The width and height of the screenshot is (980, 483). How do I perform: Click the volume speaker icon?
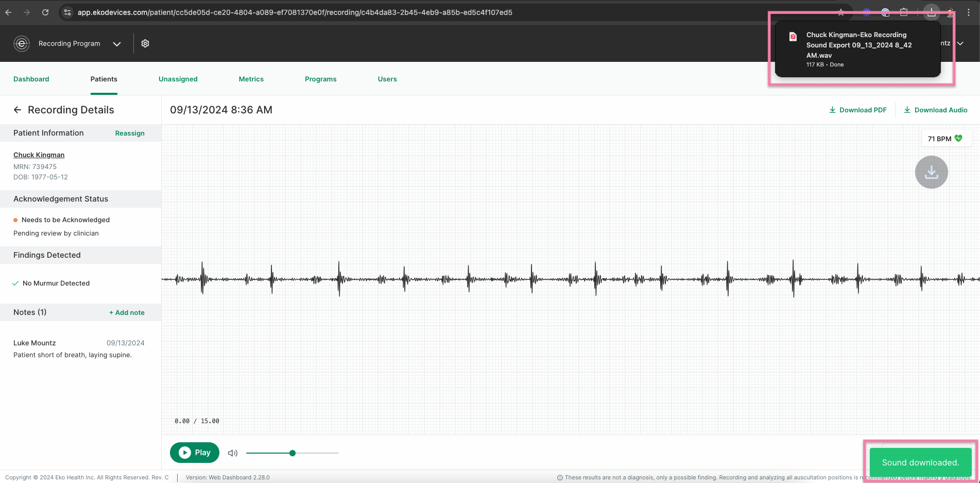tap(233, 453)
